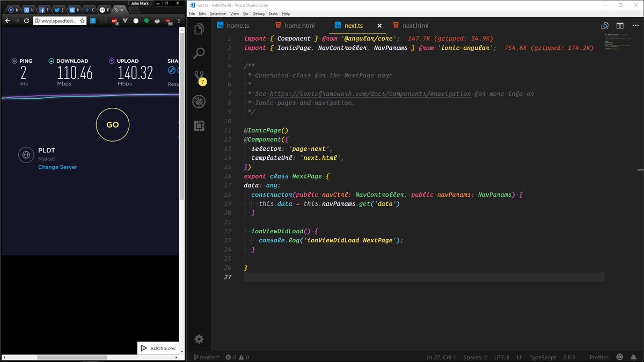Open the Search view in VS Code activity bar

click(x=199, y=53)
